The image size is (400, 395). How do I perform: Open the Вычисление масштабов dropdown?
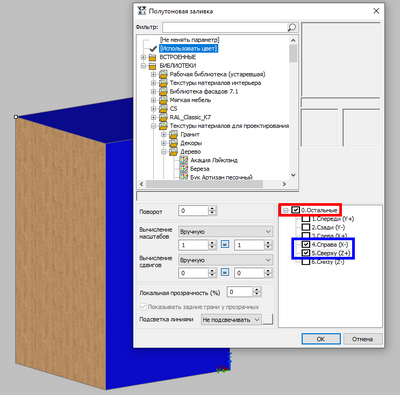click(x=226, y=231)
